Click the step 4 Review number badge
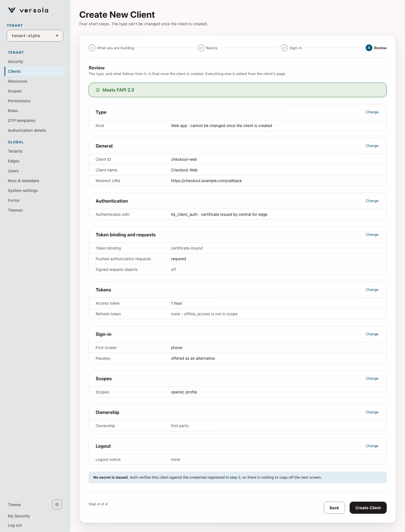Image resolution: width=405 pixels, height=532 pixels. point(369,48)
